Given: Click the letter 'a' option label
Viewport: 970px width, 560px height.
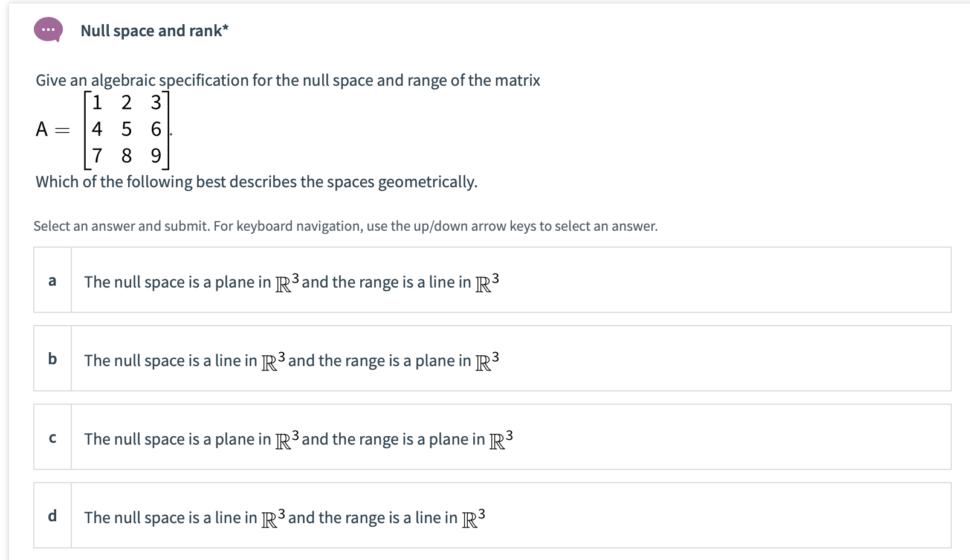Looking at the screenshot, I should pos(53,280).
